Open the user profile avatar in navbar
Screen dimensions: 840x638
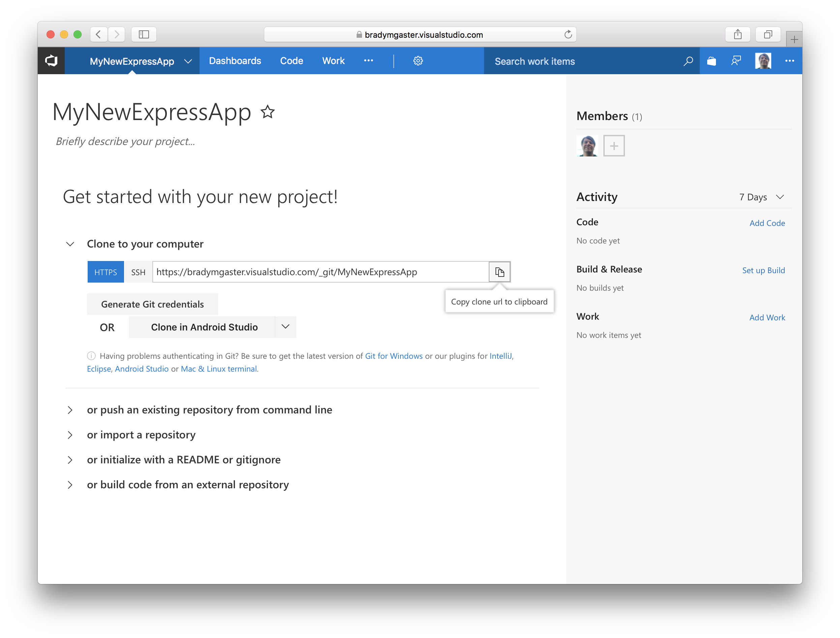[762, 61]
